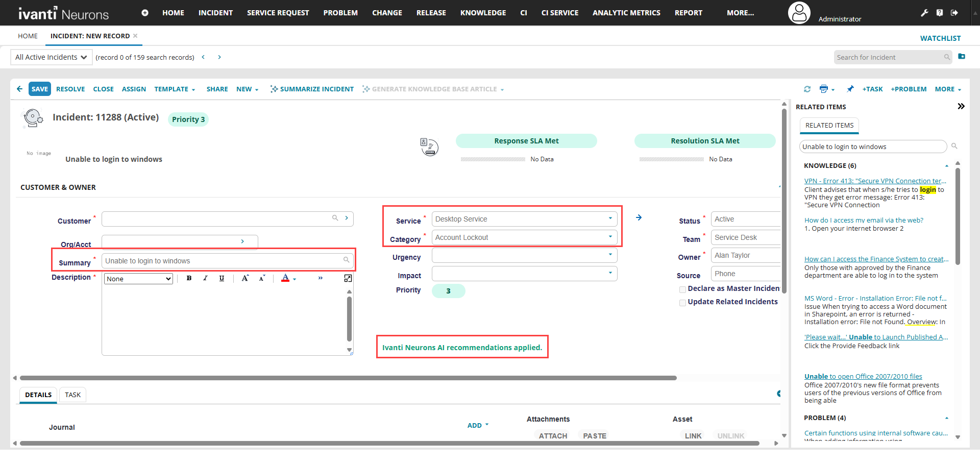Viewport: 980px width, 465px height.
Task: Switch to the Task tab
Action: click(x=72, y=395)
